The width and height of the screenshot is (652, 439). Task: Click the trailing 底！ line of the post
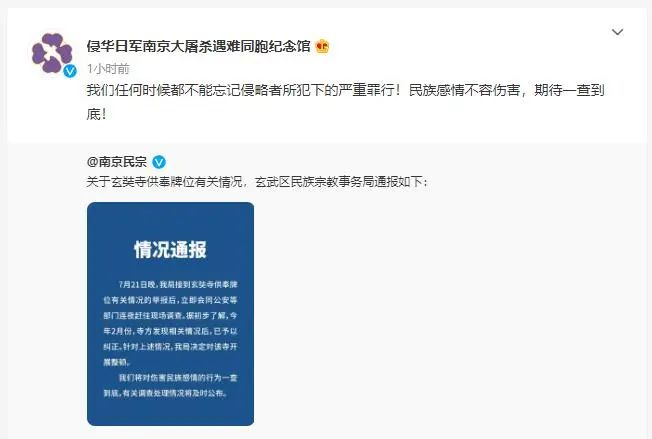coord(96,113)
